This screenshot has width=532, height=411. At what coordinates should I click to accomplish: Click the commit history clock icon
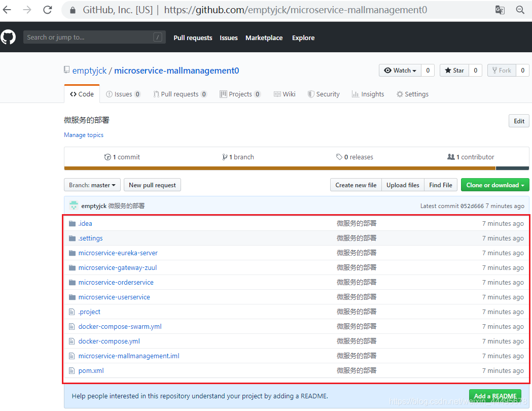point(108,157)
